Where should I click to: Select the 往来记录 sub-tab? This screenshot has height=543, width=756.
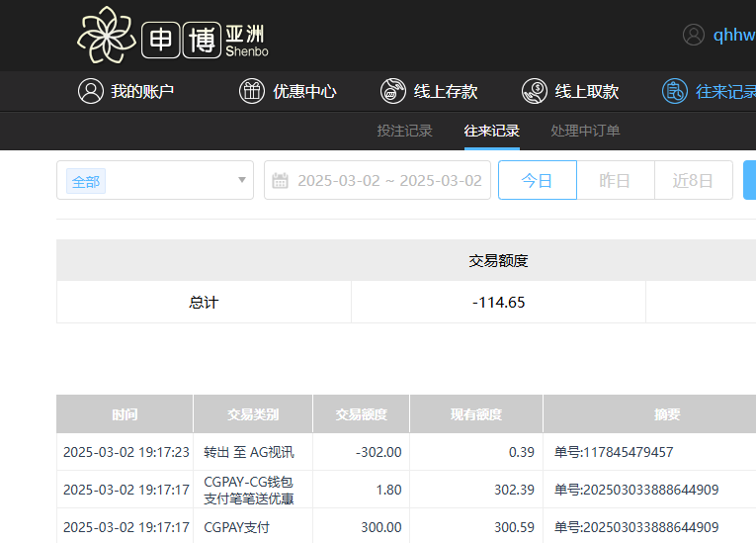492,131
